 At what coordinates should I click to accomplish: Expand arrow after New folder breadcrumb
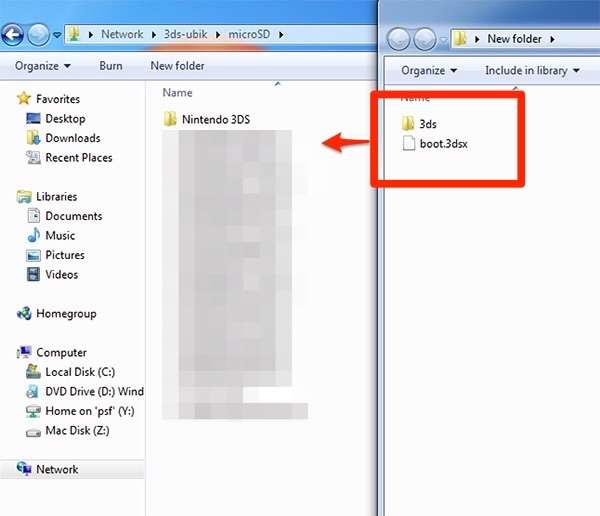[553, 39]
